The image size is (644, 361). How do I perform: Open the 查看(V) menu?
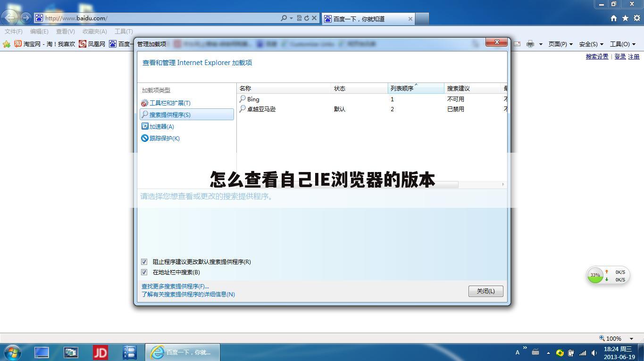point(66,31)
